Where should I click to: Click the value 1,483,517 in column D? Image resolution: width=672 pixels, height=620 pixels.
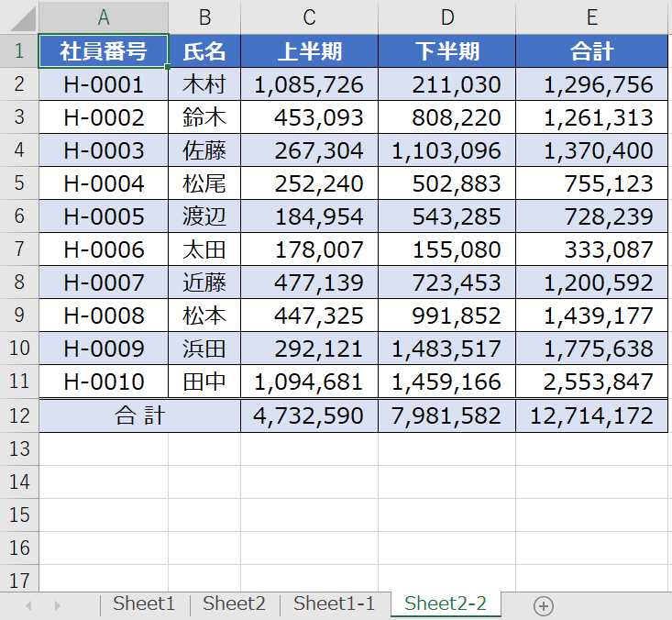point(446,349)
